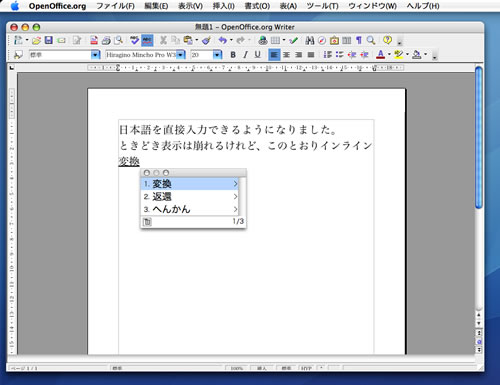Click the Hyperlink globe icon

263,40
